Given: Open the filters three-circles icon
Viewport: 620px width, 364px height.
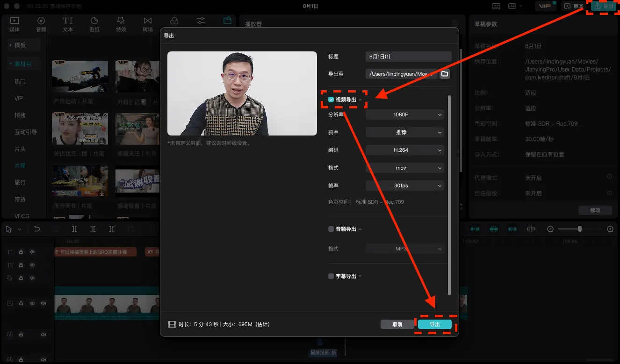Looking at the screenshot, I should [174, 21].
